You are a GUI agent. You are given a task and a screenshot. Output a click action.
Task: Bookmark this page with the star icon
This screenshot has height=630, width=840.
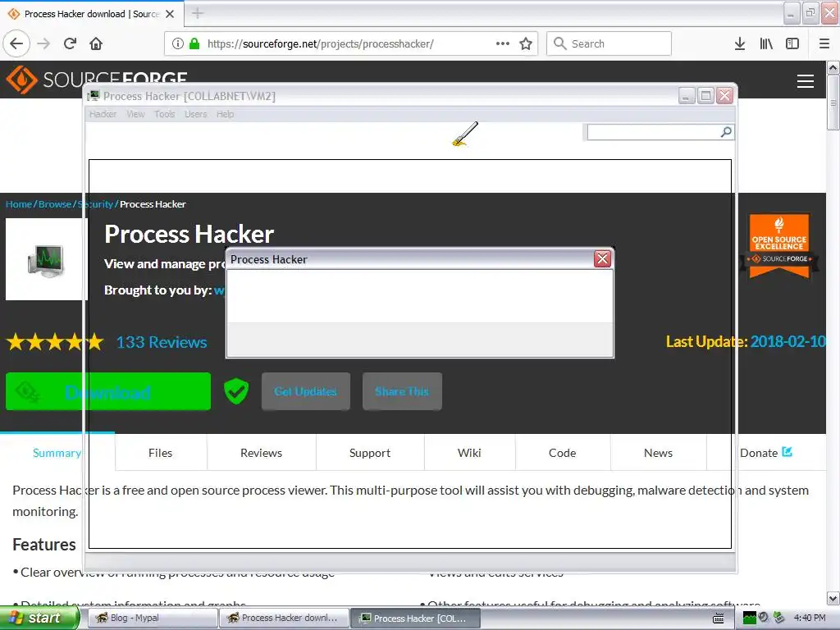point(526,43)
